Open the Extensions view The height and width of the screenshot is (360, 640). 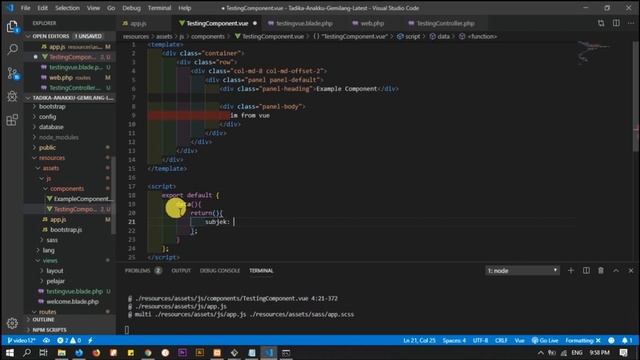[12, 120]
